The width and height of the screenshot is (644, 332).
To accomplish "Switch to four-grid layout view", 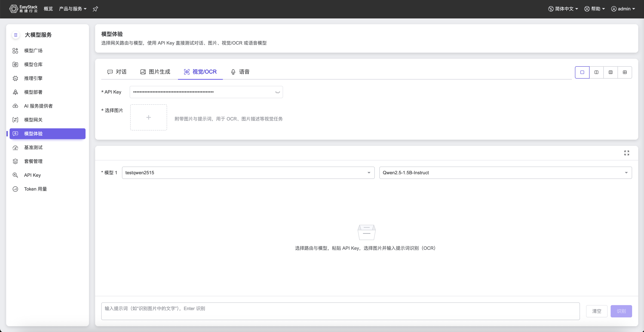I will pyautogui.click(x=625, y=72).
